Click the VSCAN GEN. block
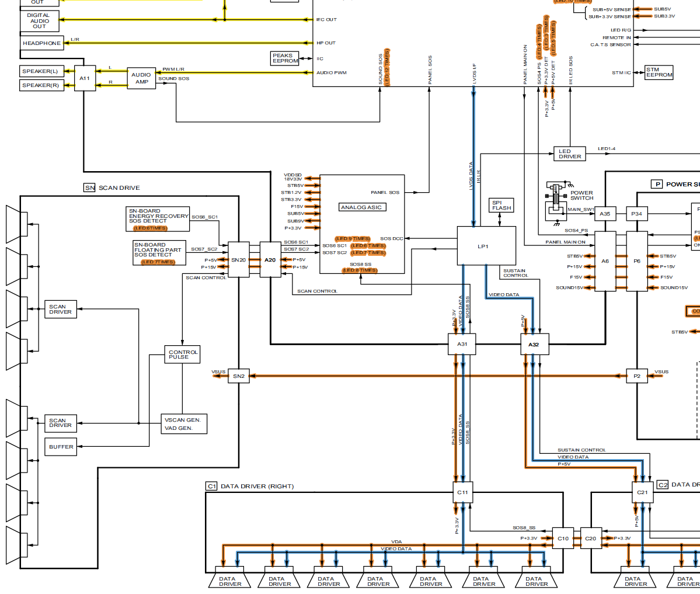This screenshot has width=700, height=594. [x=183, y=420]
